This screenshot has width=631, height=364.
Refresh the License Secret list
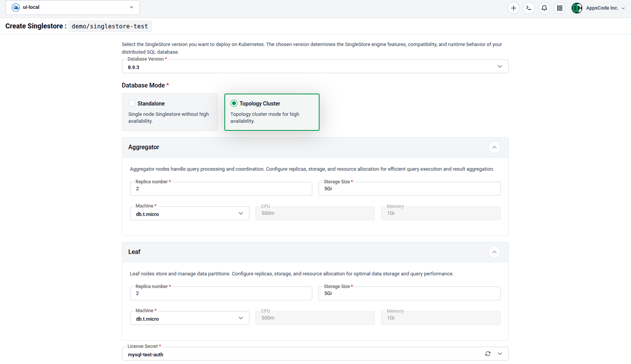tap(488, 354)
